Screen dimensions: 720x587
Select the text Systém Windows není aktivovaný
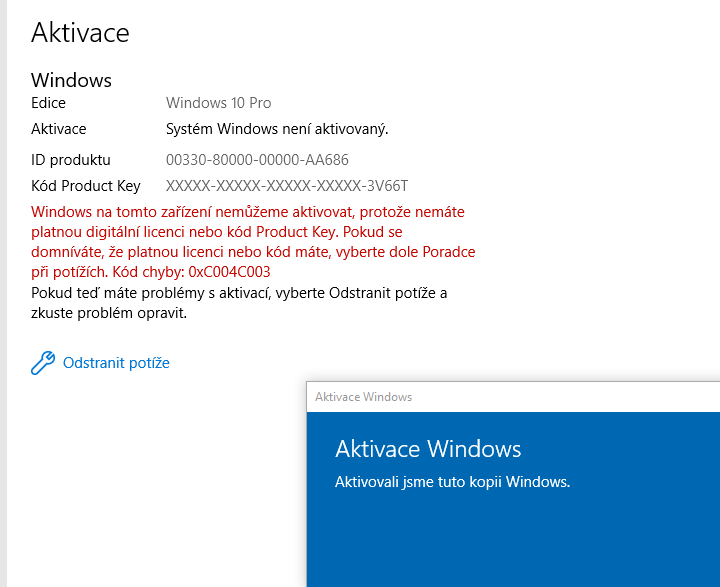(x=277, y=129)
